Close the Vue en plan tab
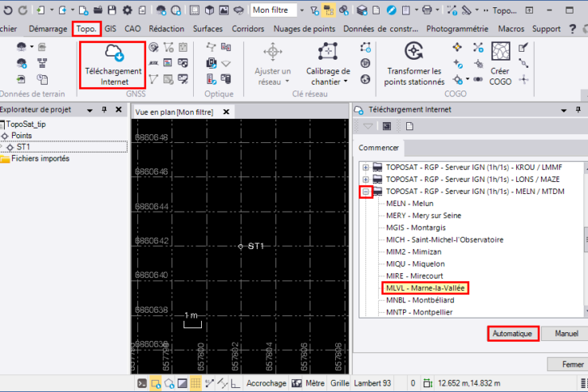 pyautogui.click(x=226, y=112)
